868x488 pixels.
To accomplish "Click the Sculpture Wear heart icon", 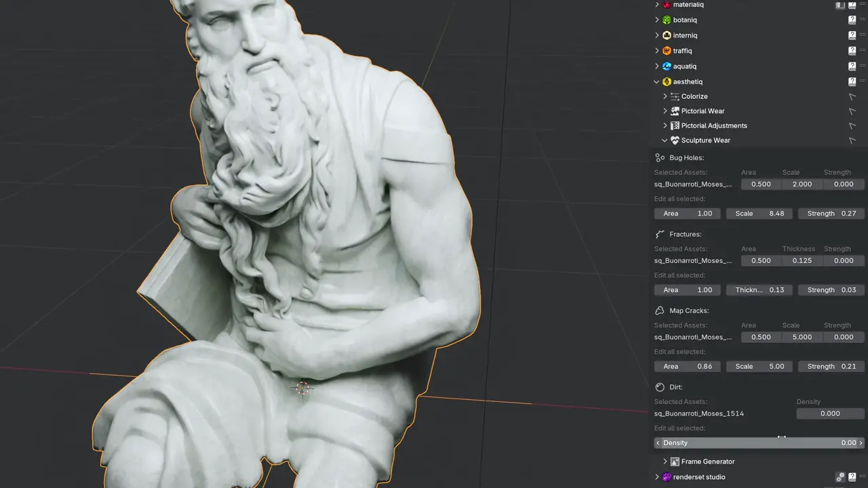I will click(675, 140).
